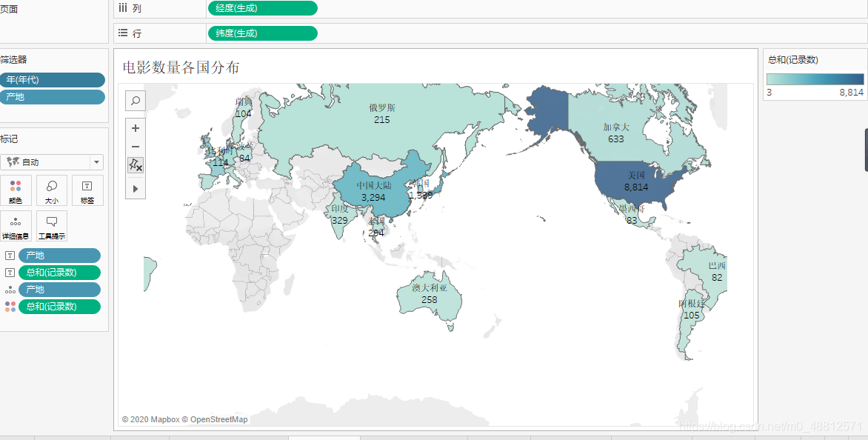Screen dimensions: 868x440
Task: Toggle the pin/reset map button
Action: point(136,165)
